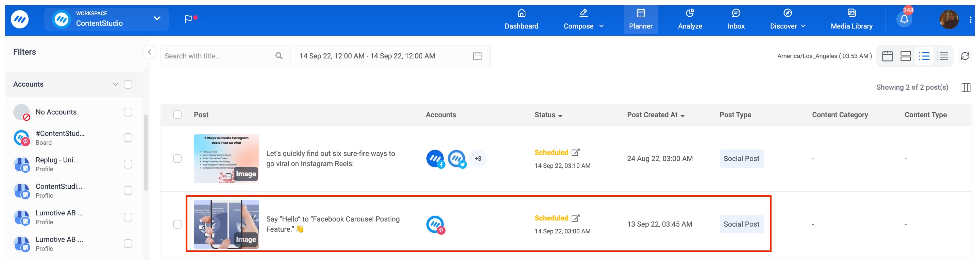Open the three-dot menu beside avatar
The image size is (980, 265).
970,20
